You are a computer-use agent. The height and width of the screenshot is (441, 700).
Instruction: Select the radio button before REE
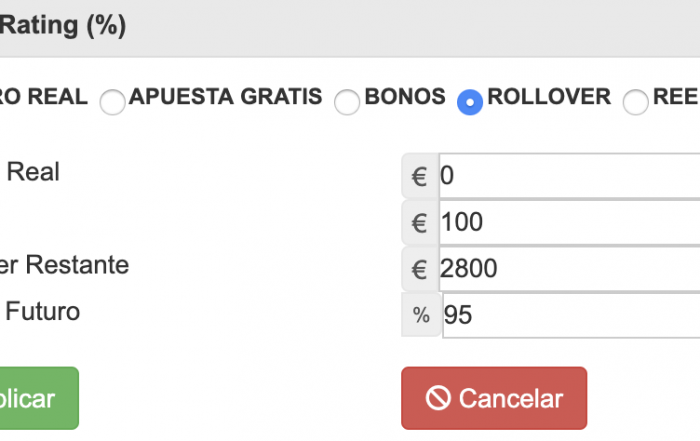pos(636,102)
